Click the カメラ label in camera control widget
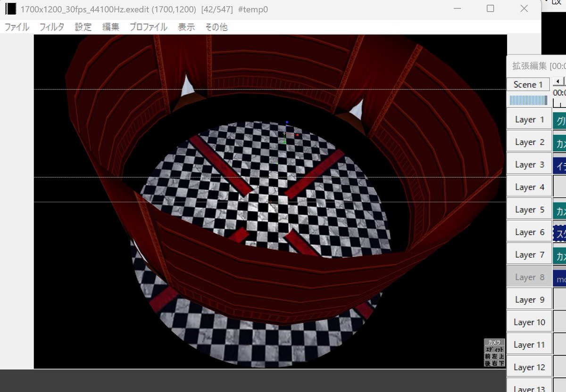Image resolution: width=566 pixels, height=392 pixels. 494,342
